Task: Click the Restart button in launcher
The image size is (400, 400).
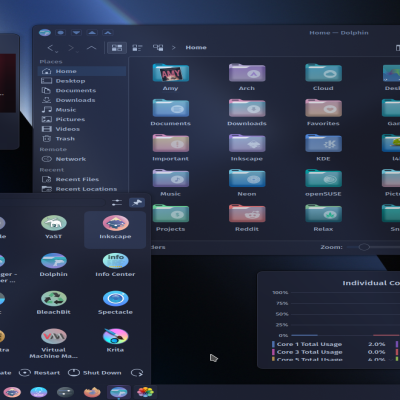Action: tap(39, 373)
